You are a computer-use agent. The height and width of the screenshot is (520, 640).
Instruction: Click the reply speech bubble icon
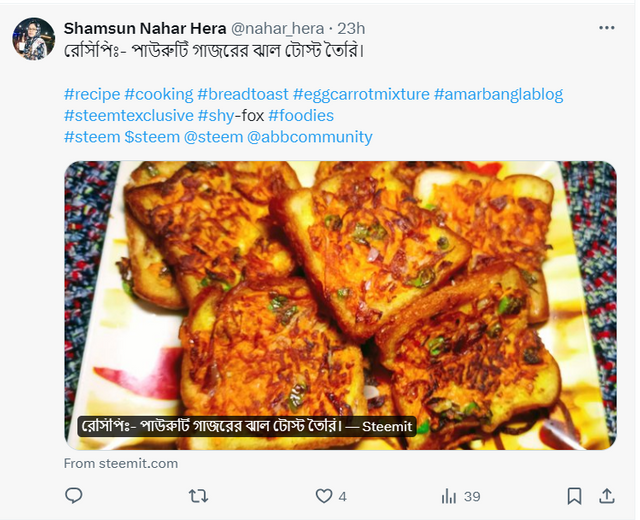[74, 496]
